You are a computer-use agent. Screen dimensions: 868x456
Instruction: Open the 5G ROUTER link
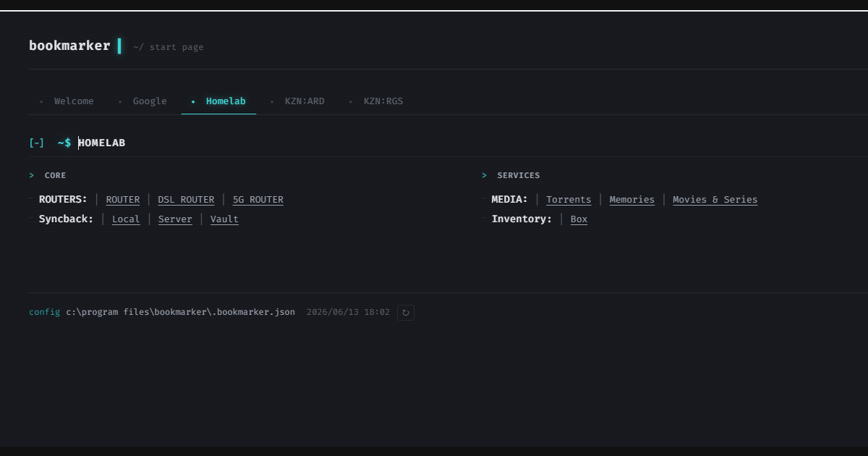click(x=258, y=200)
